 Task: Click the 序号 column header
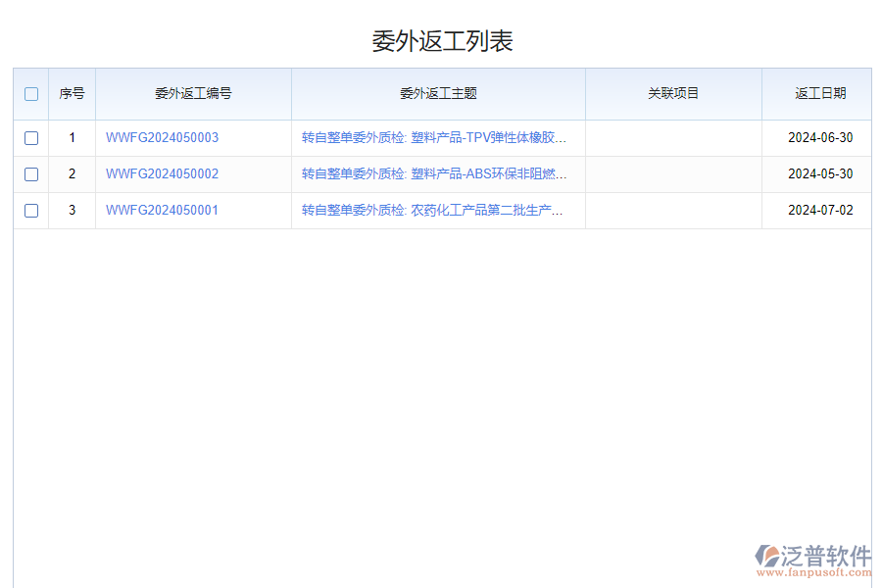click(72, 93)
